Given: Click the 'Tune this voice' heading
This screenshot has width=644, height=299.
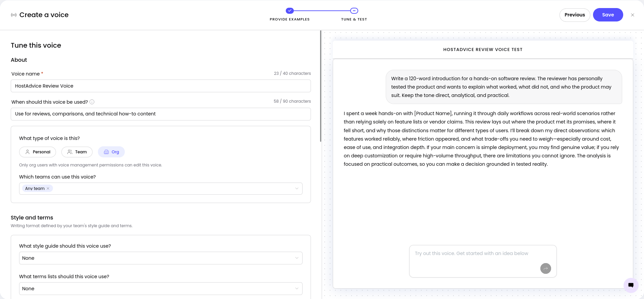Looking at the screenshot, I should [x=36, y=46].
